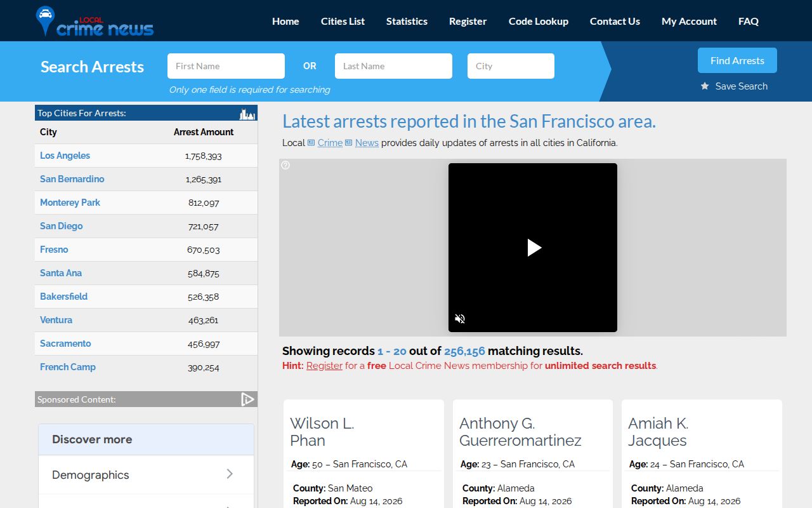Open the San Bernardino city link
This screenshot has height=508, width=812.
pyautogui.click(x=72, y=179)
